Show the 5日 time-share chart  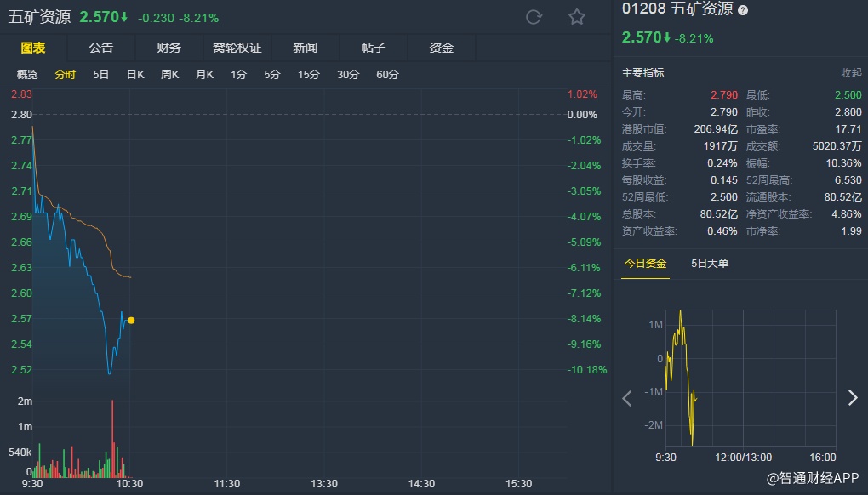(100, 75)
